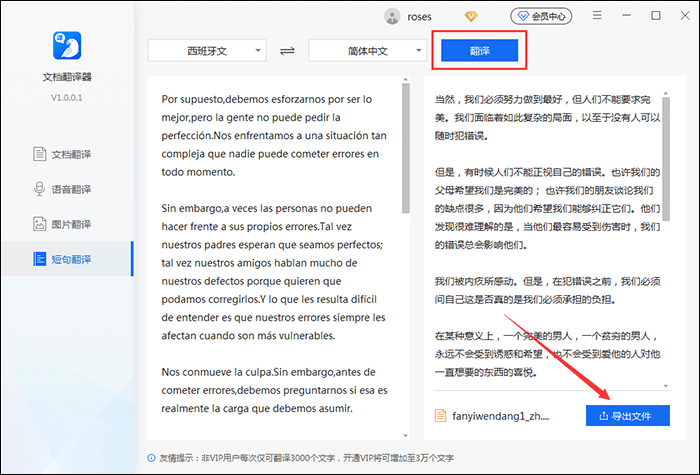Click the info tip icon in the footer
This screenshot has width=700, height=475.
[150, 459]
